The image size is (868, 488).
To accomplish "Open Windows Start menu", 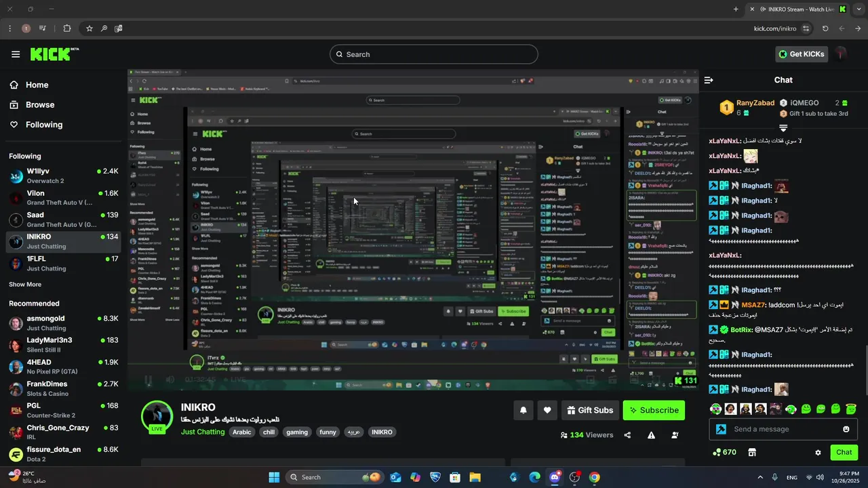I will click(274, 477).
